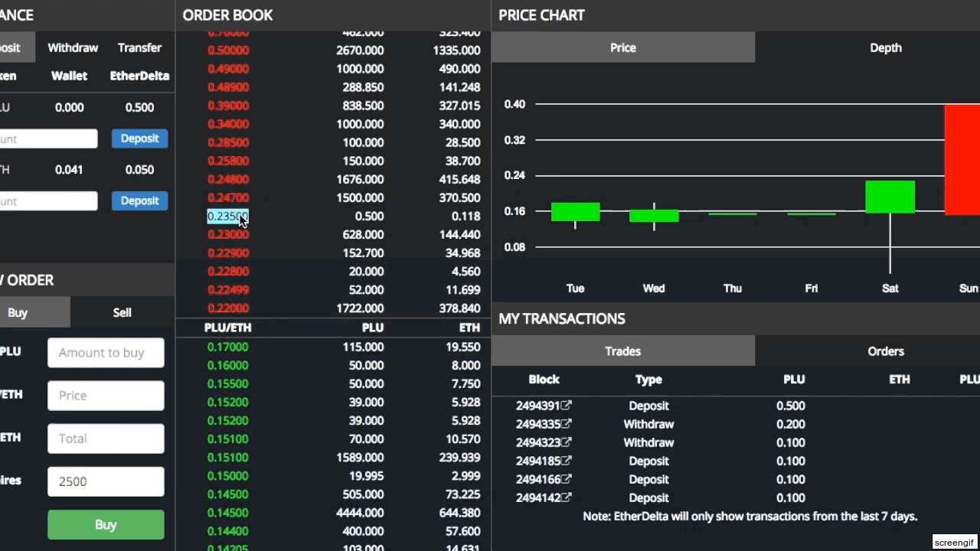
Task: Open the Trades tab in My Transactions
Action: pos(623,351)
